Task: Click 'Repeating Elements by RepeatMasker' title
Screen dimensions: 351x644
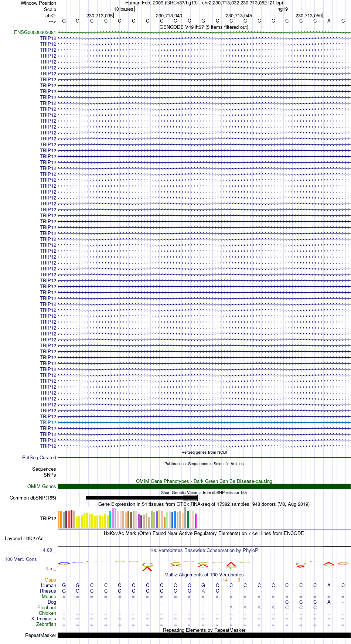Action: pos(204,630)
